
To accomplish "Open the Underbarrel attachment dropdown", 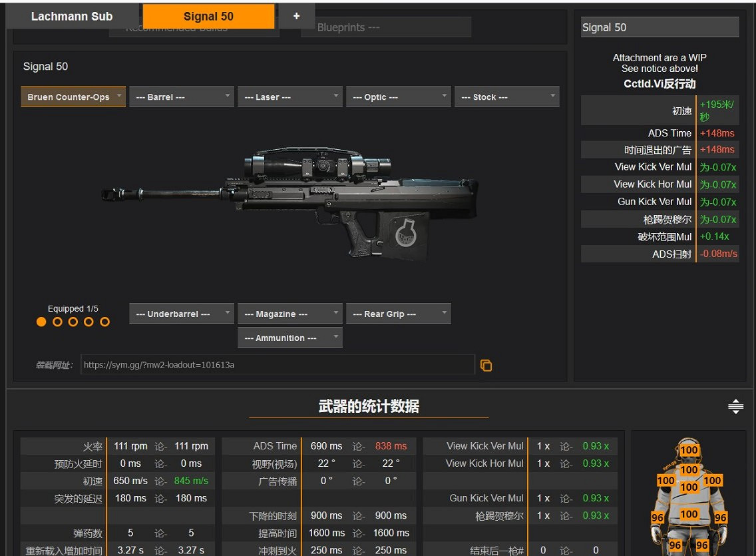I will (182, 314).
